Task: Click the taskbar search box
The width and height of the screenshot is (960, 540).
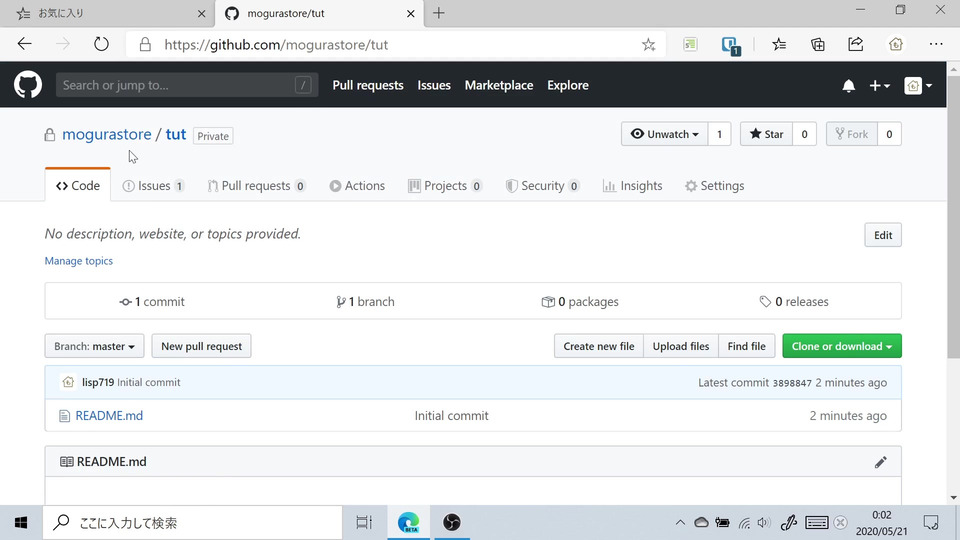Action: click(x=192, y=523)
